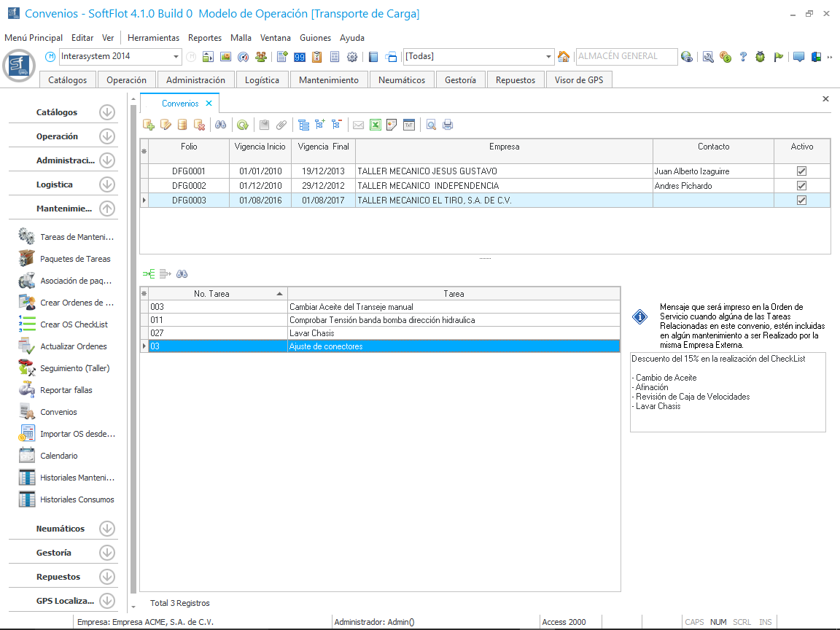The width and height of the screenshot is (840, 630).
Task: Click the add new record icon
Action: click(x=149, y=125)
